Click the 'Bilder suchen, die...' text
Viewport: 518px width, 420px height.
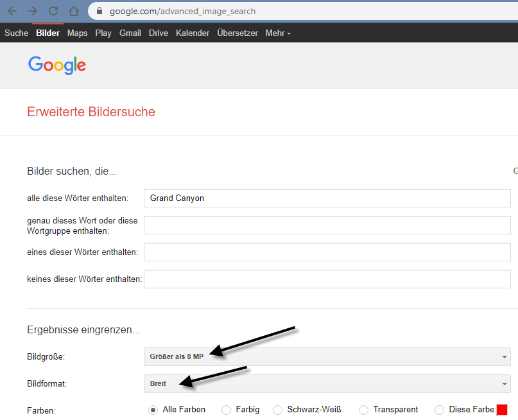tap(72, 171)
